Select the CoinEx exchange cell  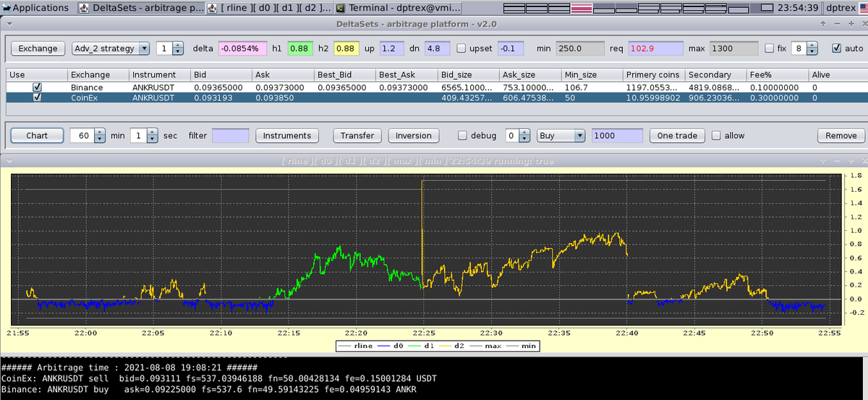point(99,97)
